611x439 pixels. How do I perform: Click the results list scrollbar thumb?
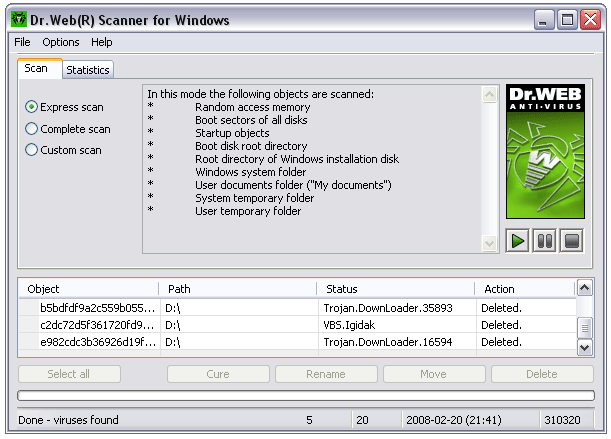coord(585,328)
